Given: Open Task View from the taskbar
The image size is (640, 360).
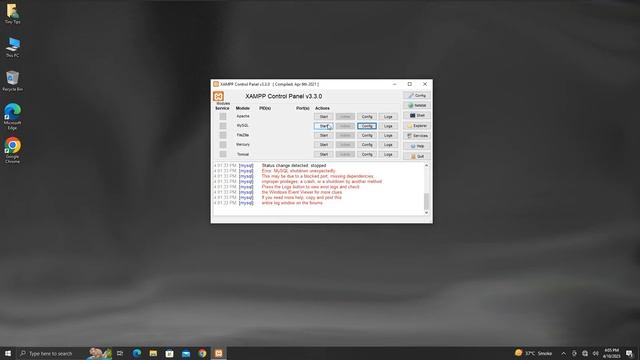Looking at the screenshot, I should point(120,353).
